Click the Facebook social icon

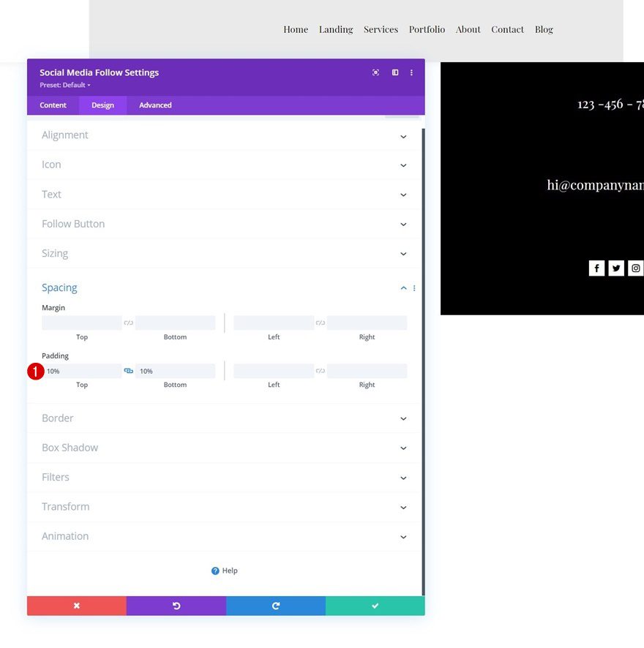click(596, 268)
